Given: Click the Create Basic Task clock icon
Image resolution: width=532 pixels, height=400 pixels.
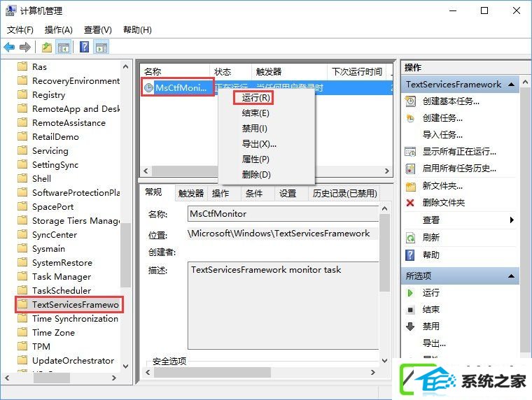Looking at the screenshot, I should point(410,101).
